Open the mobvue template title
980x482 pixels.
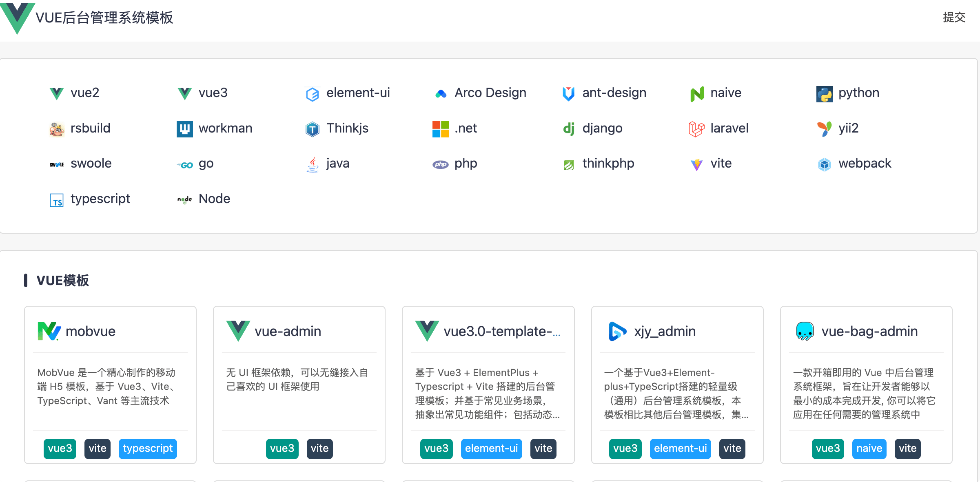91,331
